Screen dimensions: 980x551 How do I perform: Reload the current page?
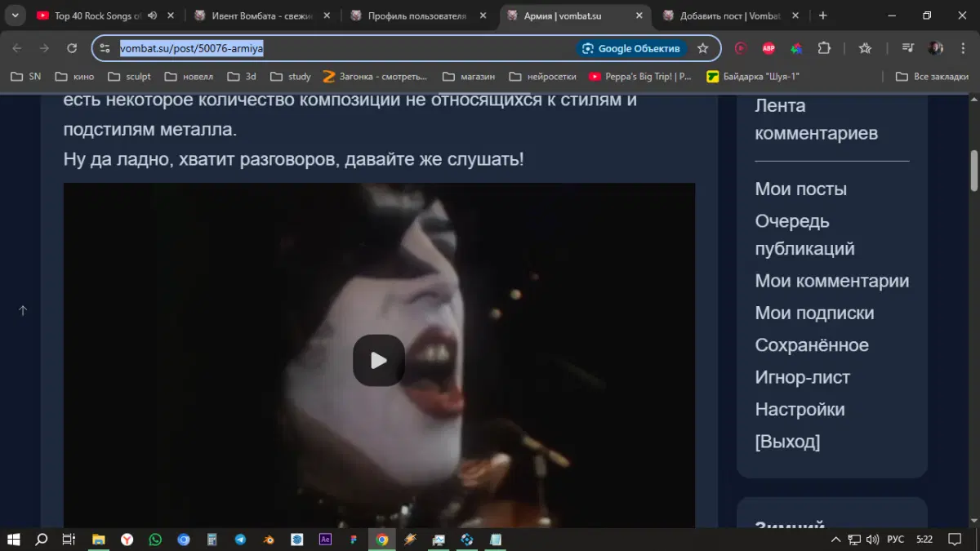(72, 48)
